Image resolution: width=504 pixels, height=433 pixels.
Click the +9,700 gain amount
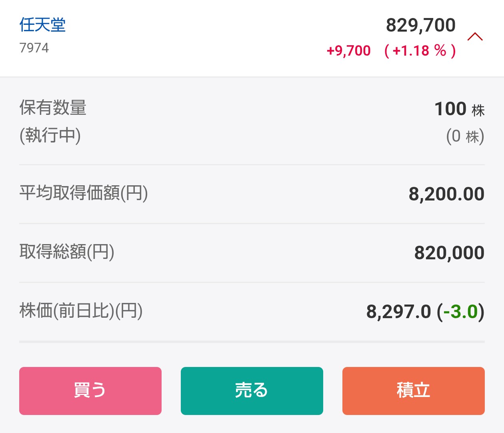(348, 51)
